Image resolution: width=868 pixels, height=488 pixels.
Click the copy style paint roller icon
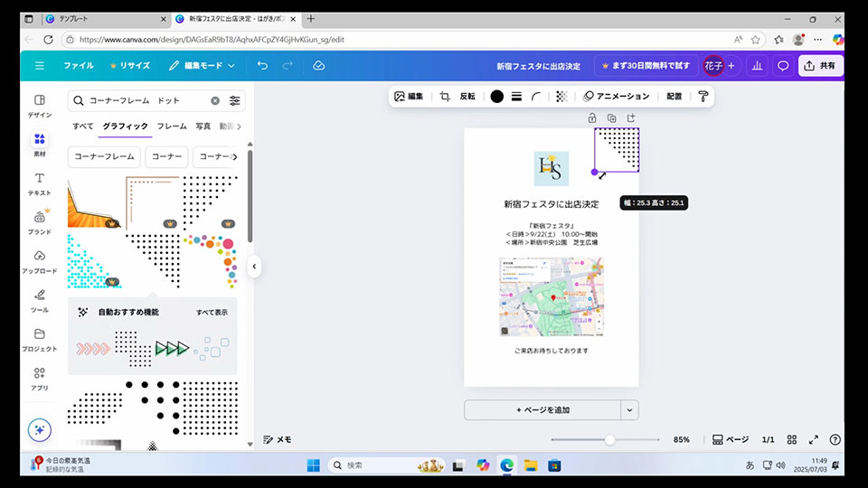[703, 97]
